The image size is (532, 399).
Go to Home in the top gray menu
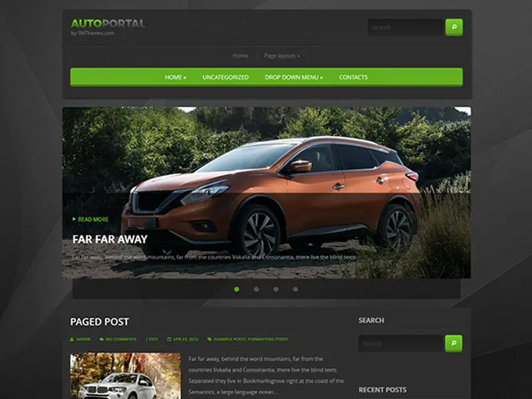pyautogui.click(x=240, y=56)
